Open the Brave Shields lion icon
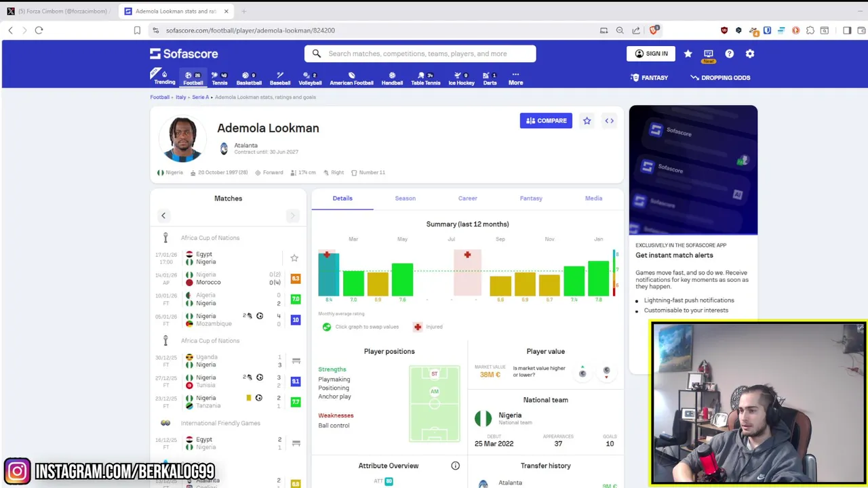 (x=654, y=30)
